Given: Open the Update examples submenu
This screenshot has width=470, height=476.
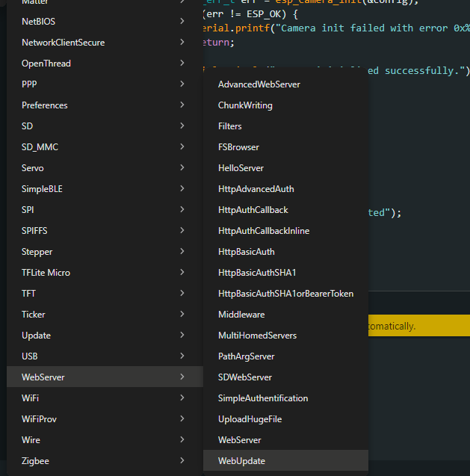Looking at the screenshot, I should [105, 336].
